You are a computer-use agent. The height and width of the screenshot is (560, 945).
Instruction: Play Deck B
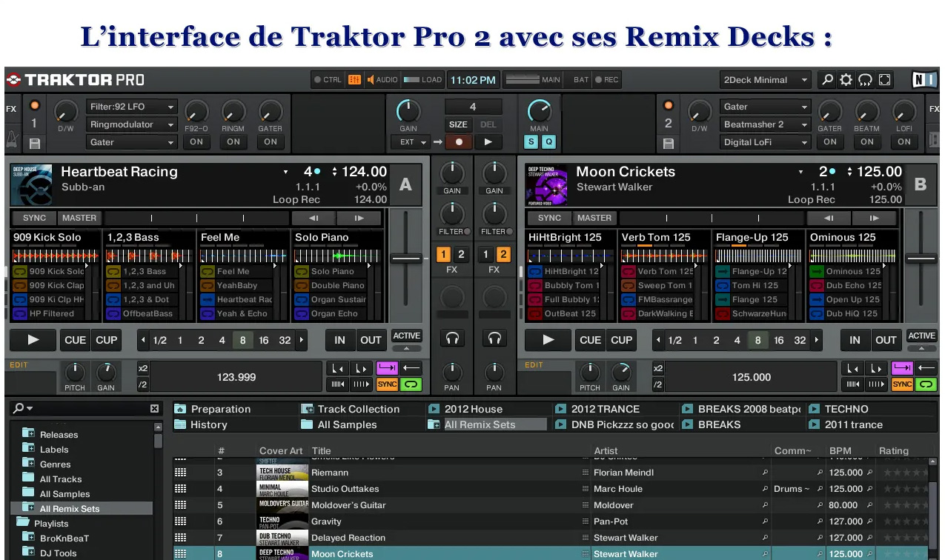[x=548, y=340]
